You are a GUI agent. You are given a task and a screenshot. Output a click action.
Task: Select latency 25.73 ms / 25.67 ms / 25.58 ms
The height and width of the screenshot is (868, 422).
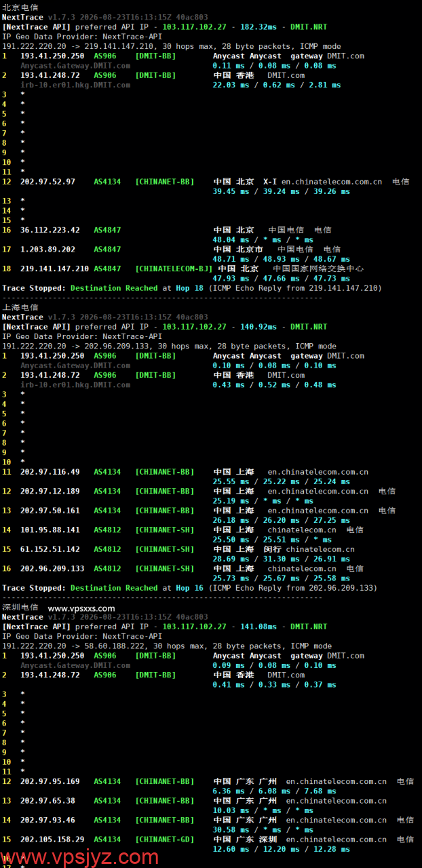click(282, 578)
